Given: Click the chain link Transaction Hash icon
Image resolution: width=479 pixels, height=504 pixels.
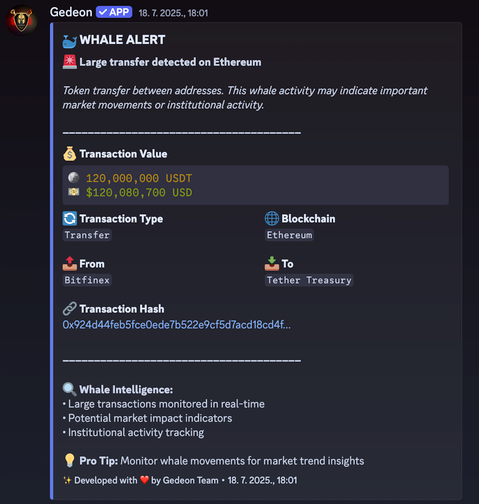Looking at the screenshot, I should pyautogui.click(x=70, y=309).
